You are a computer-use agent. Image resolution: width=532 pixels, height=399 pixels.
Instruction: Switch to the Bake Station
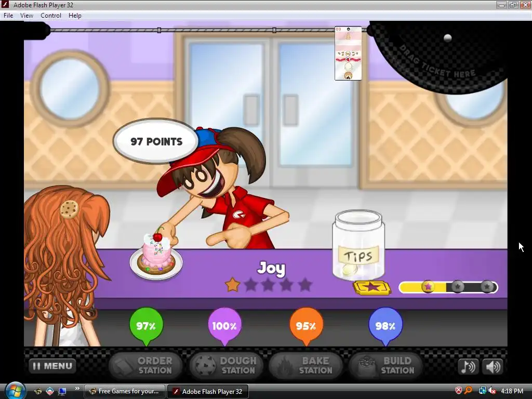coord(305,366)
